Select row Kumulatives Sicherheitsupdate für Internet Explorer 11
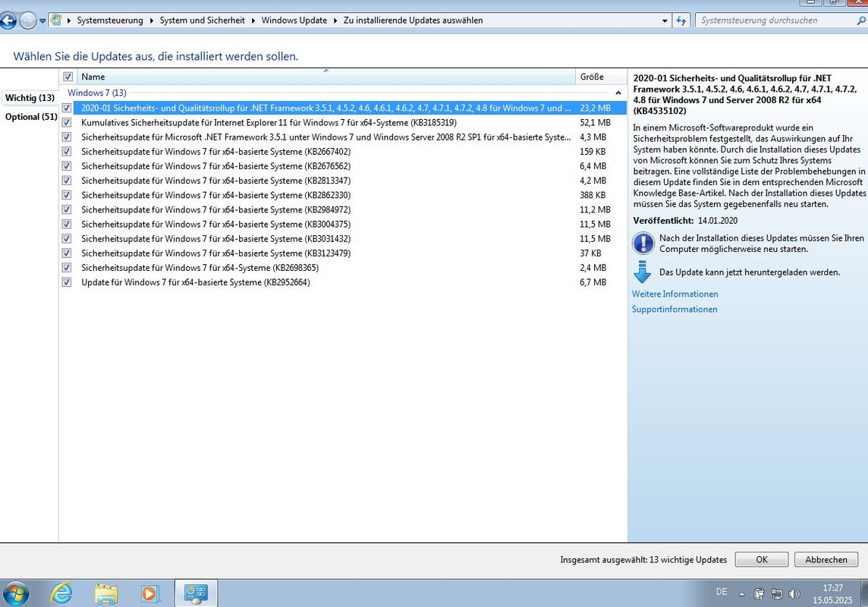Screen dimensions: 868x607 pyautogui.click(x=343, y=122)
